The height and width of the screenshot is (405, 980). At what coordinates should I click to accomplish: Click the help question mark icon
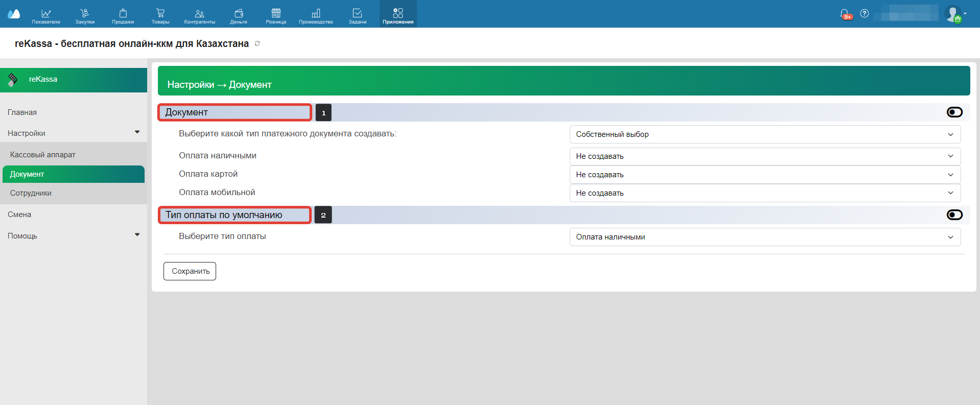click(865, 13)
